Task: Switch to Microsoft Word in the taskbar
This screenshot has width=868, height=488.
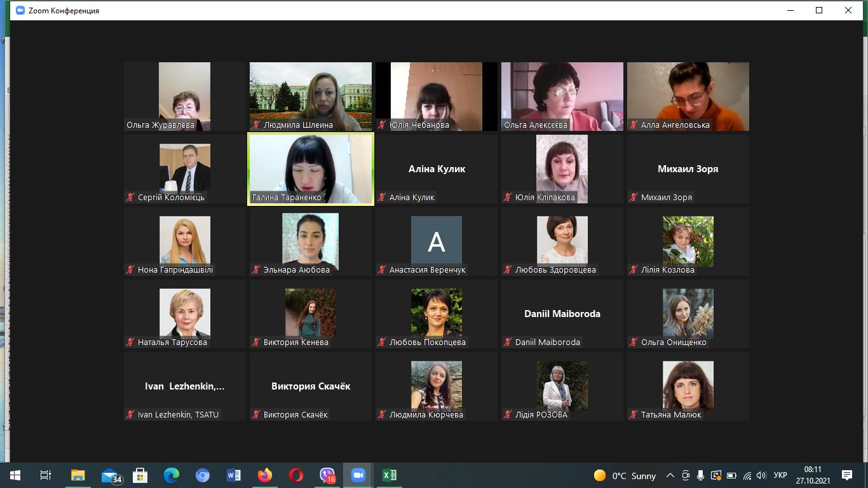Action: pos(233,475)
